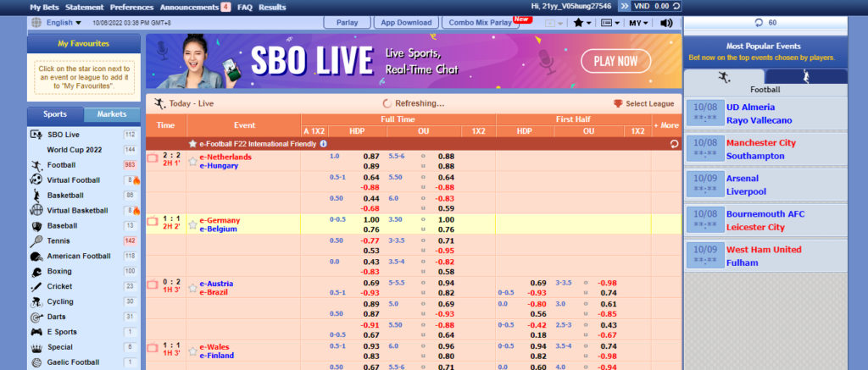Screen dimensions: 868x370
Task: Star the e-Football F22 International Friendly league
Action: pos(192,144)
